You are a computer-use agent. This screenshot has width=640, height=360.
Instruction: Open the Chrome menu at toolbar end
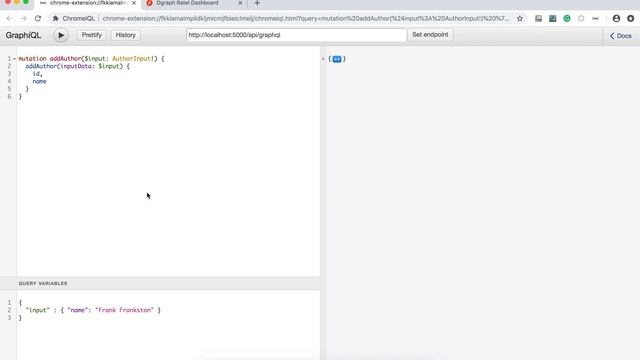click(631, 18)
